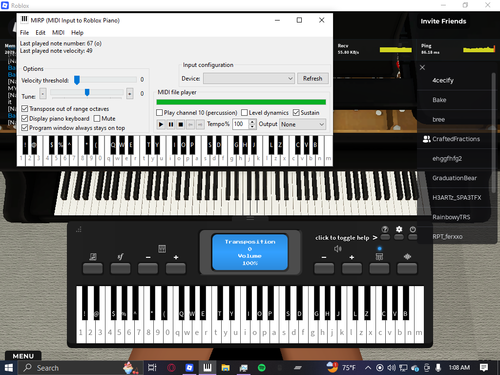Viewport: 500px width, 375px height.
Task: Enable the Mute checkbox
Action: click(97, 118)
